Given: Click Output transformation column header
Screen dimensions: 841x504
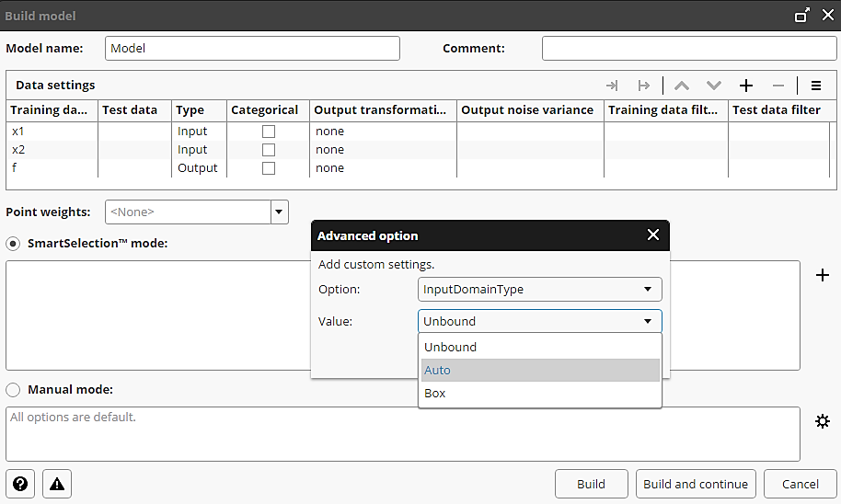Looking at the screenshot, I should click(x=383, y=110).
